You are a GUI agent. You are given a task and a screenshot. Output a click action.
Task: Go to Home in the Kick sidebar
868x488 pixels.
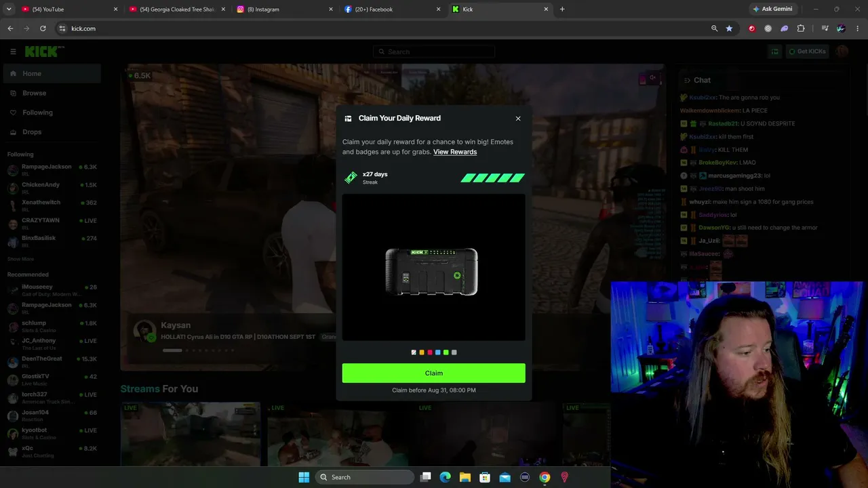[x=52, y=74]
